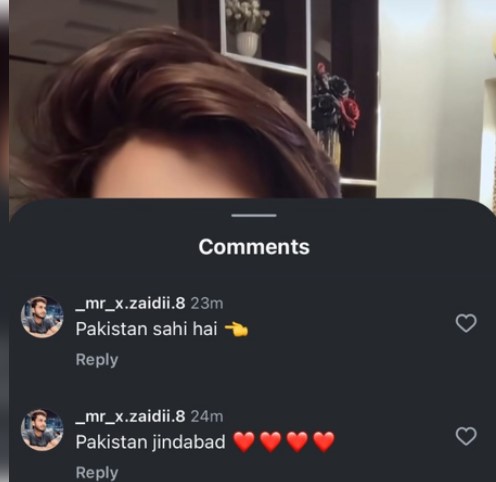Open the avatar beside the 23m comment
This screenshot has height=482, width=496.
tap(42, 317)
